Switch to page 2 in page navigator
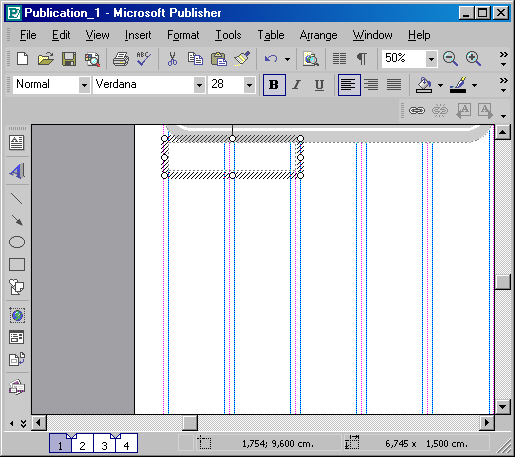Viewport: 515px width, 457px height. click(x=82, y=444)
